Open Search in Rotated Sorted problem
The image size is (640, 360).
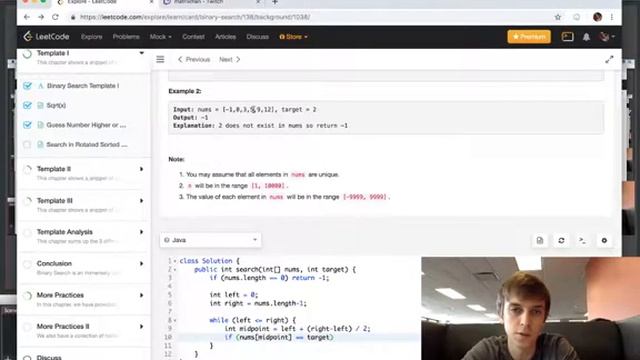coord(87,144)
